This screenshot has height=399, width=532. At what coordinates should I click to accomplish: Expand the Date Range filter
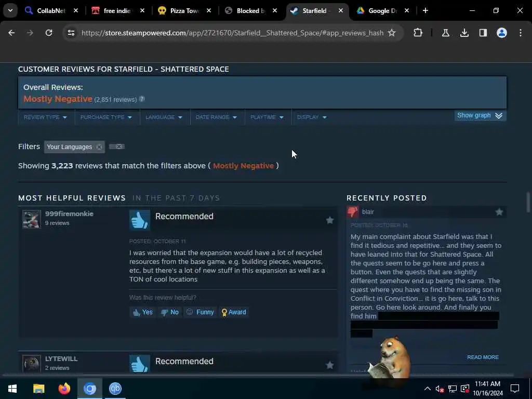click(217, 117)
